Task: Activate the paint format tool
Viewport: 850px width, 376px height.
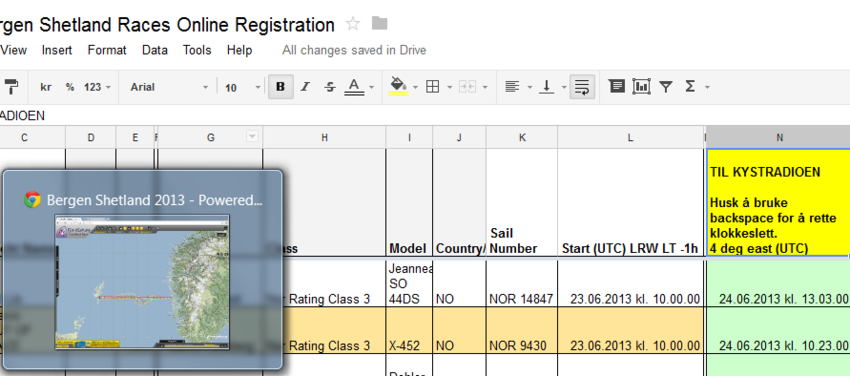Action: tap(11, 87)
